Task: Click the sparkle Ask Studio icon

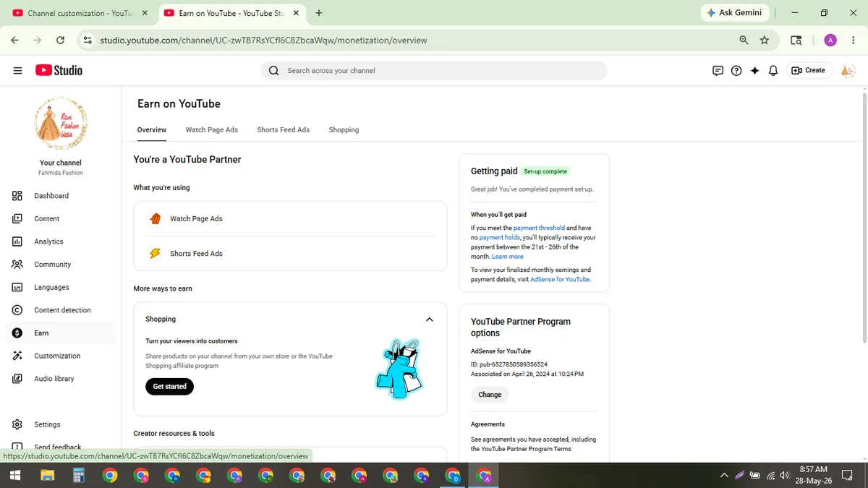Action: click(754, 71)
